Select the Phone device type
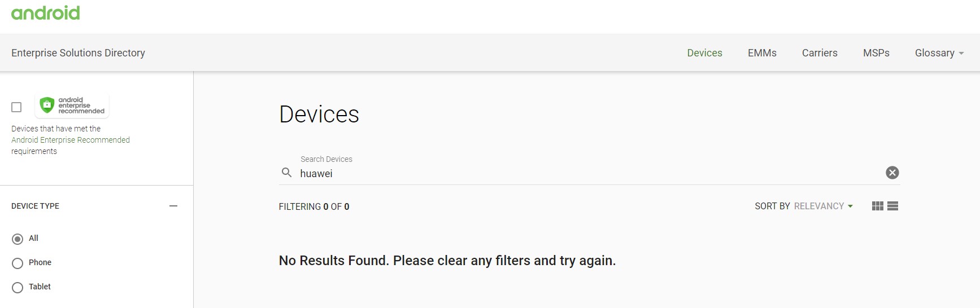The height and width of the screenshot is (308, 980). (x=18, y=263)
